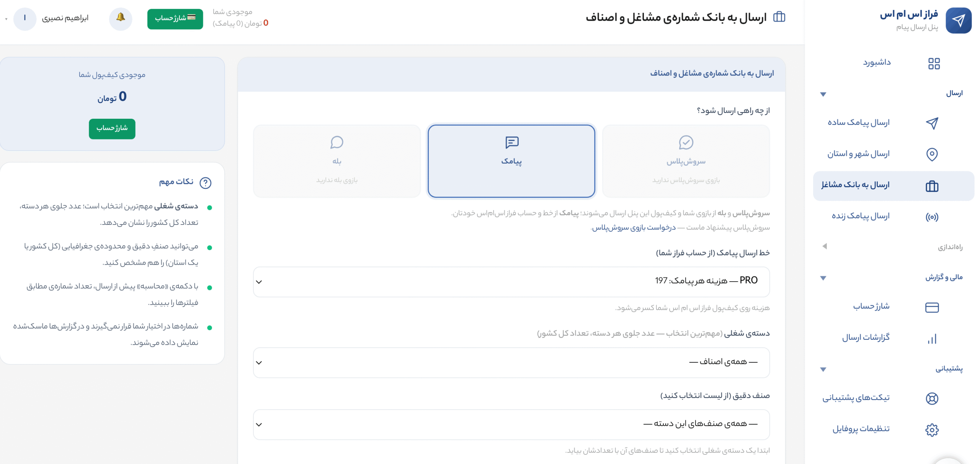
Task: Open تنظیمات پروفایل menu item
Action: tap(861, 428)
